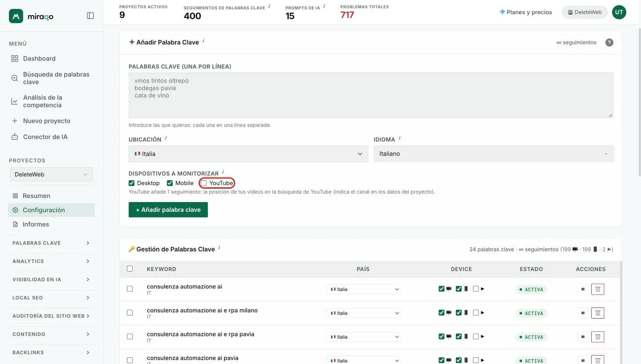Pause the "consulenza automazione ai e rpa milano" keyword
Screen dimensions: 641x364
[583, 313]
